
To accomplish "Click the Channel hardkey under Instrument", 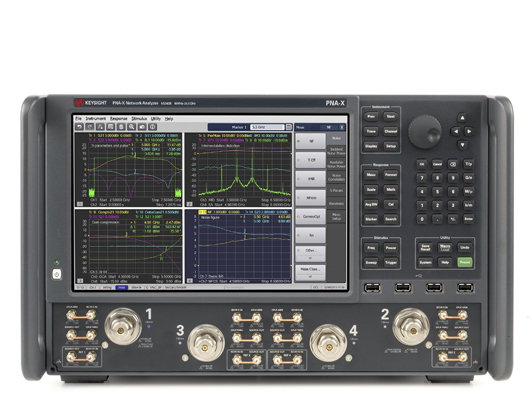I will pyautogui.click(x=391, y=131).
